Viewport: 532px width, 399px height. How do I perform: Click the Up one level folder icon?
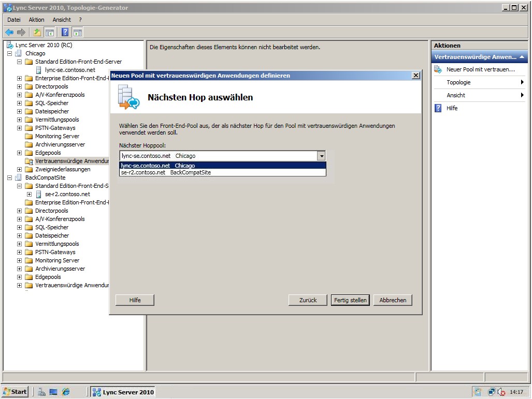(37, 33)
